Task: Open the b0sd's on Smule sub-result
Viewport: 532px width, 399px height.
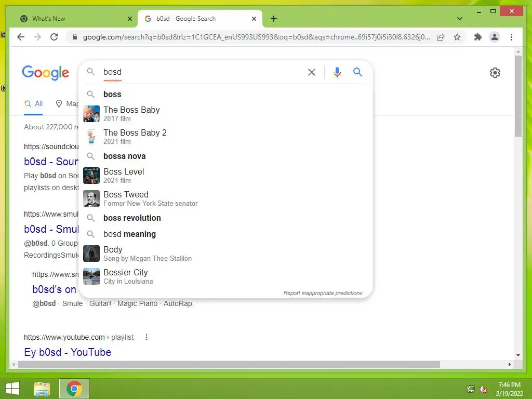Action: 54,289
